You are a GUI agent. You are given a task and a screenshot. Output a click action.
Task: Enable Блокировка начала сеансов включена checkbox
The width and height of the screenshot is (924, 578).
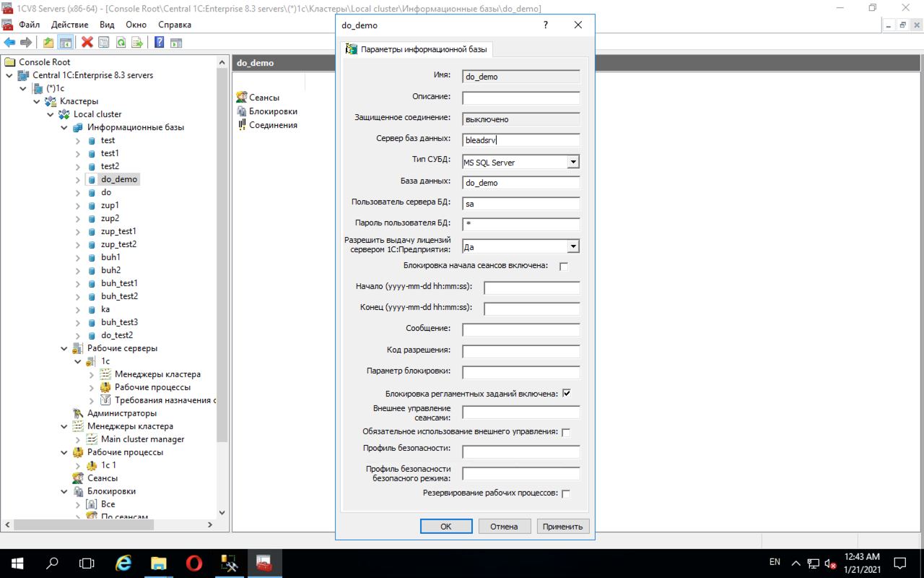(x=565, y=266)
